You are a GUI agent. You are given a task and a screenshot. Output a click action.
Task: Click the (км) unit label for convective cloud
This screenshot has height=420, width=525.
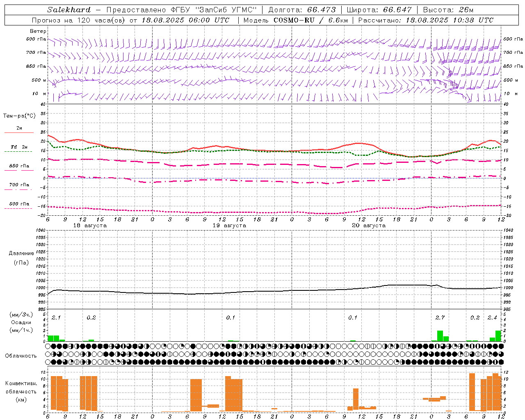(21, 399)
